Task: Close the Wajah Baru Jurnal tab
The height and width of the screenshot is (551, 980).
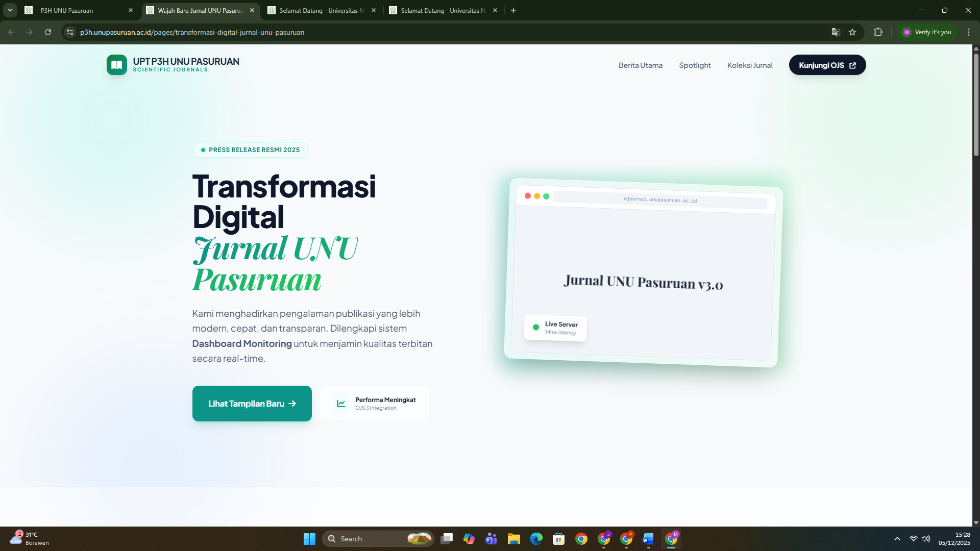Action: 252,10
